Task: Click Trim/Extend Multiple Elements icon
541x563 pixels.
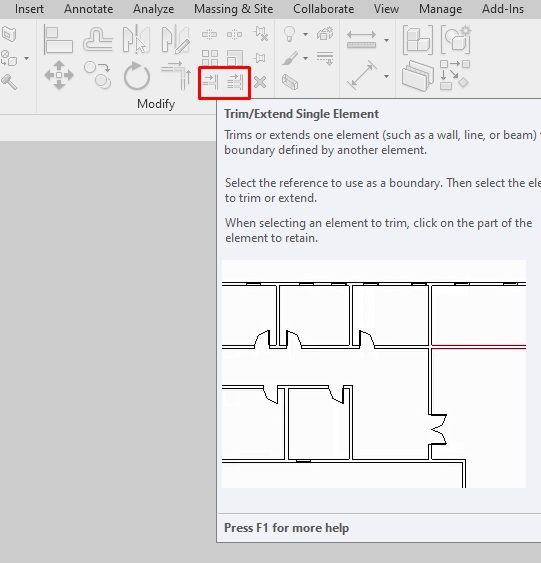Action: [x=235, y=82]
